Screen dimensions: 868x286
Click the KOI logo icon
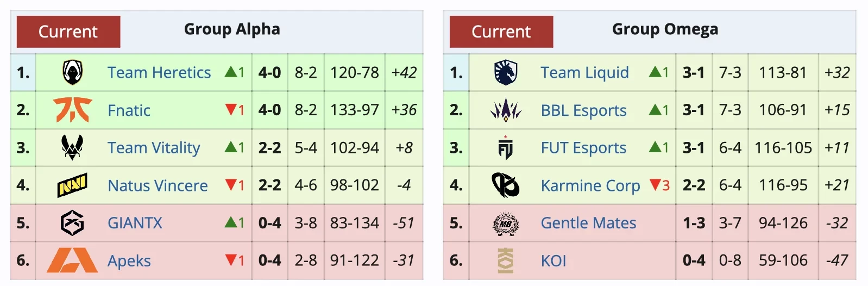click(x=506, y=260)
